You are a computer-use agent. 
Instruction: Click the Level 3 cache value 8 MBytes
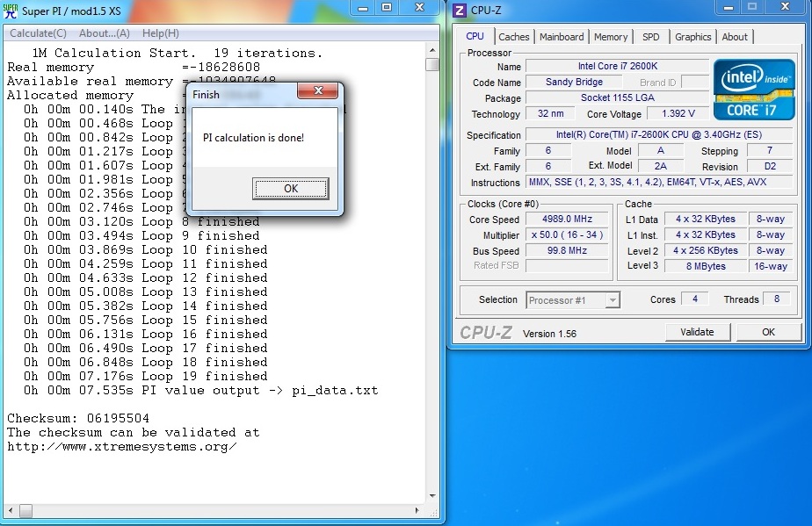706,266
